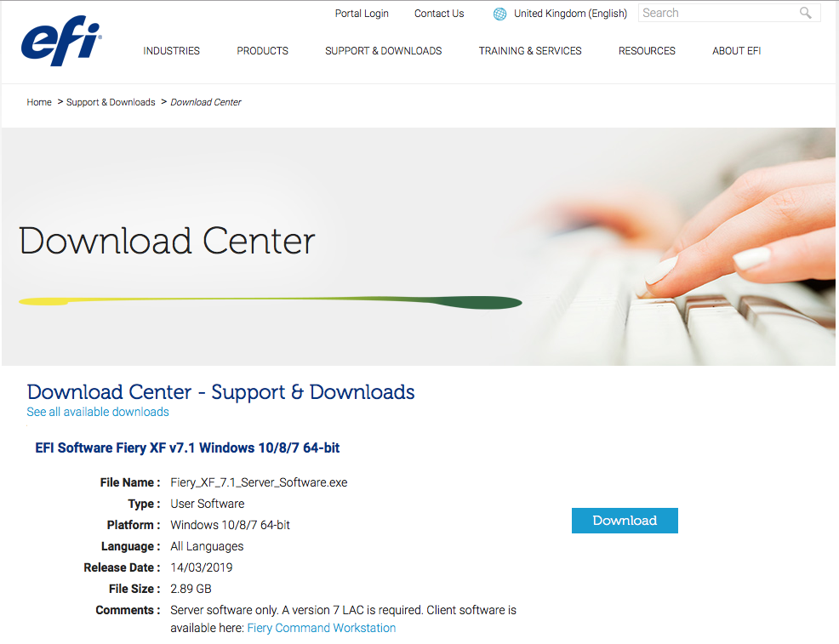Viewport: 839px width, 644px height.
Task: Click file size value 2.89 GB
Action: point(191,589)
